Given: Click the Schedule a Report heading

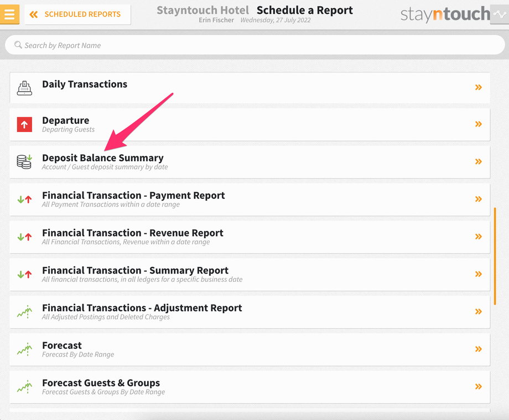Looking at the screenshot, I should (x=305, y=11).
